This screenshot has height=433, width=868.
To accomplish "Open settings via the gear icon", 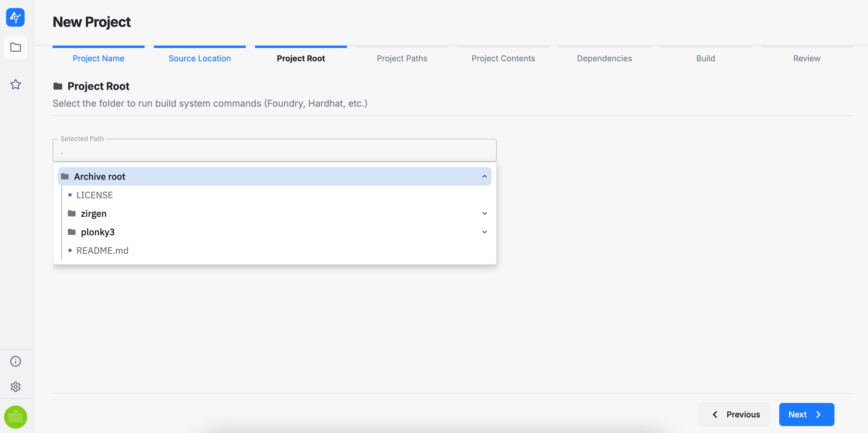I will coord(16,386).
